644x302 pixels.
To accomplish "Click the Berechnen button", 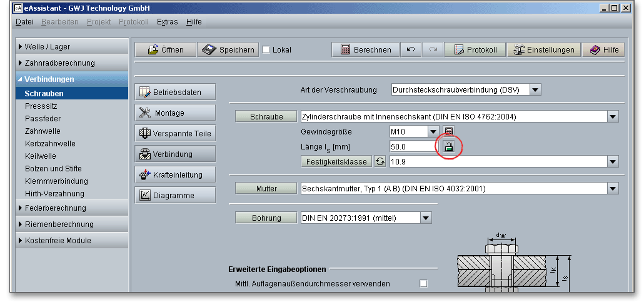I will [x=366, y=50].
